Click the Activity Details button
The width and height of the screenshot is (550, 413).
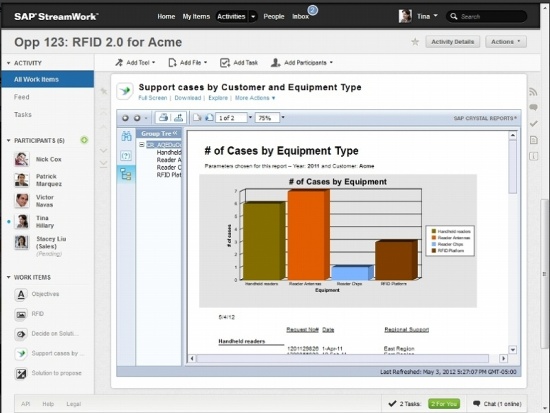point(452,42)
